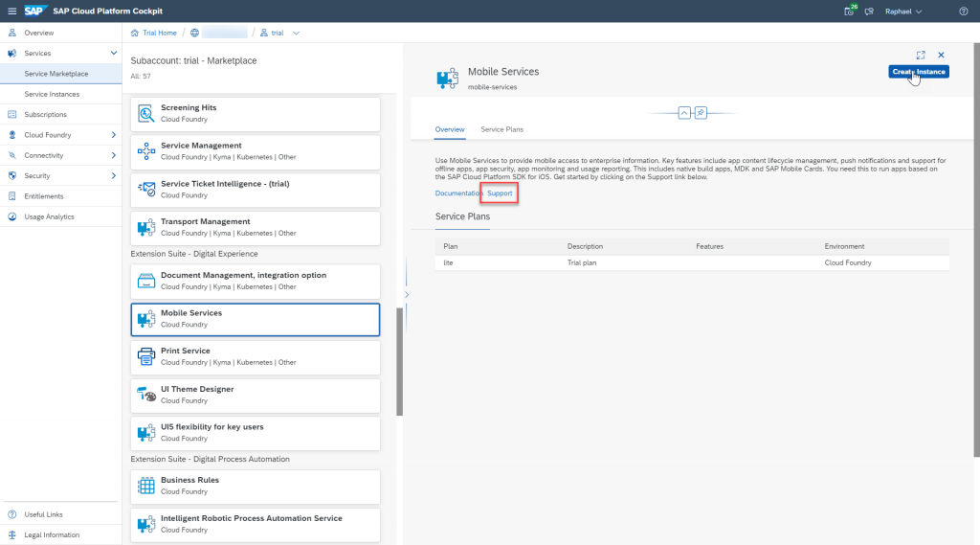Collapse the Services sidebar section
The height and width of the screenshot is (545, 980).
tap(113, 54)
